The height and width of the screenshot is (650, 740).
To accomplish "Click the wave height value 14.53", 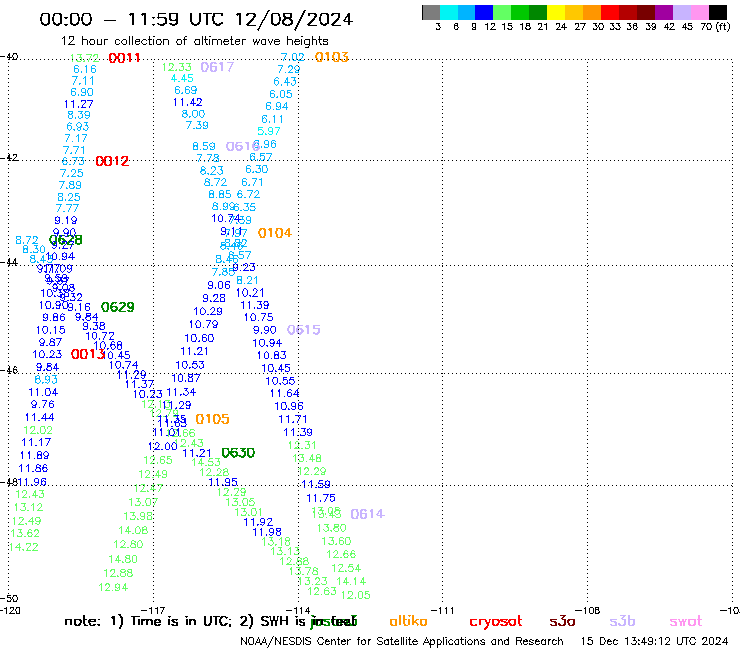I will (206, 462).
